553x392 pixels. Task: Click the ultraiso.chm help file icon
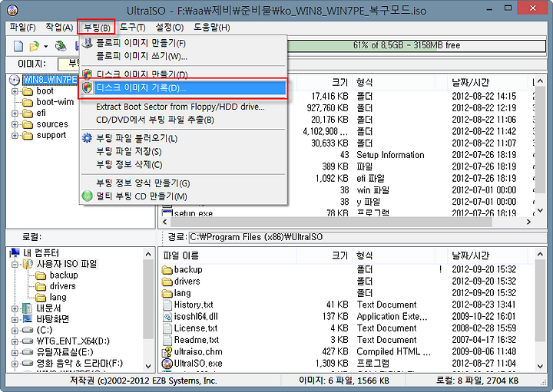click(167, 351)
